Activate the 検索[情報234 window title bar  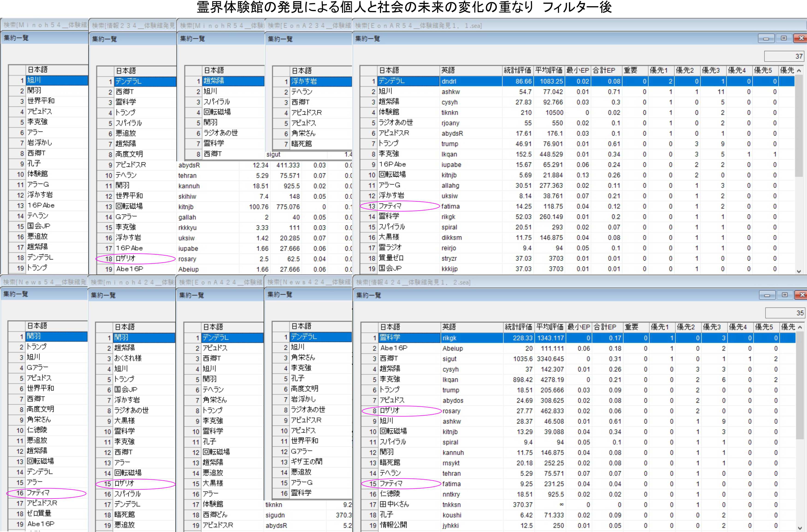[x=133, y=25]
